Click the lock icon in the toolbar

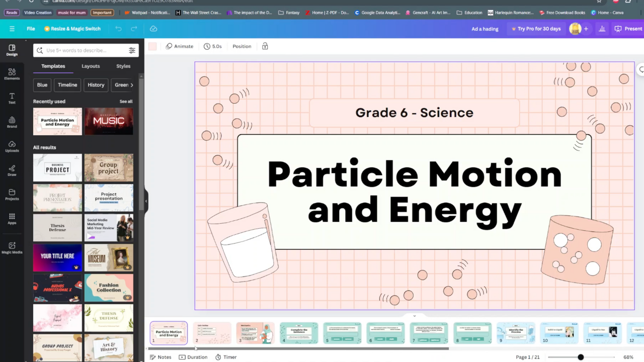(265, 46)
